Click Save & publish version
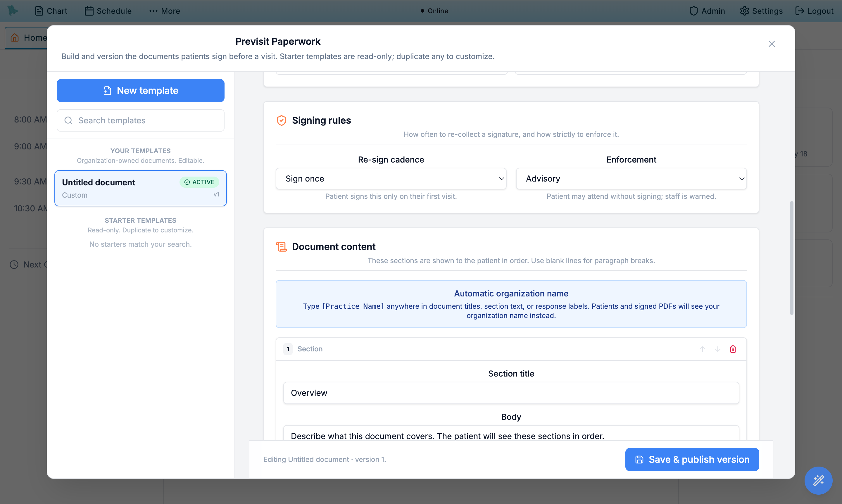 coord(692,460)
